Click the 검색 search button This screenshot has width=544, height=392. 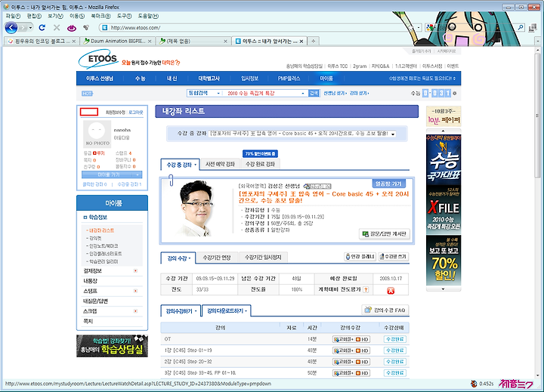[314, 94]
